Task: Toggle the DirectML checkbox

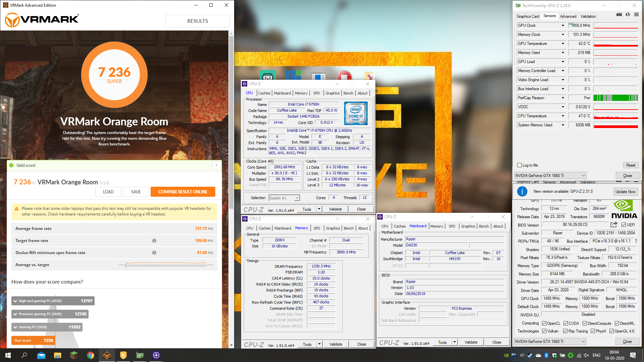Action: pyautogui.click(x=617, y=323)
